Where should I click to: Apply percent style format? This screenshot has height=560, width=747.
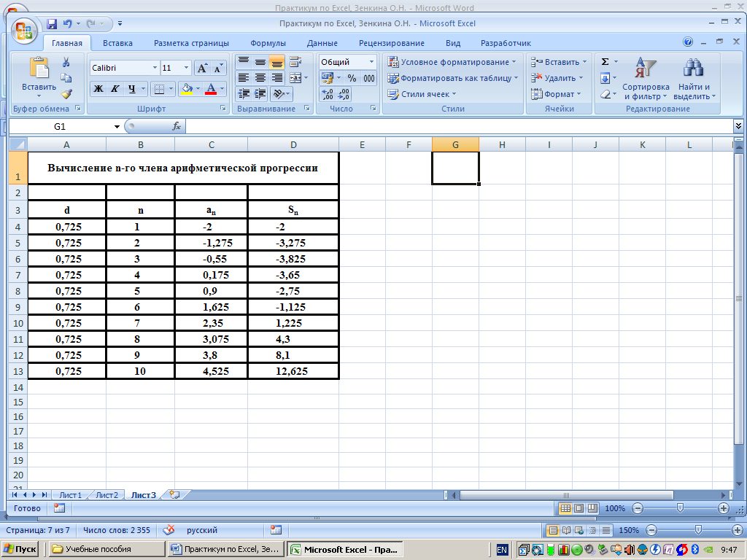coord(352,78)
